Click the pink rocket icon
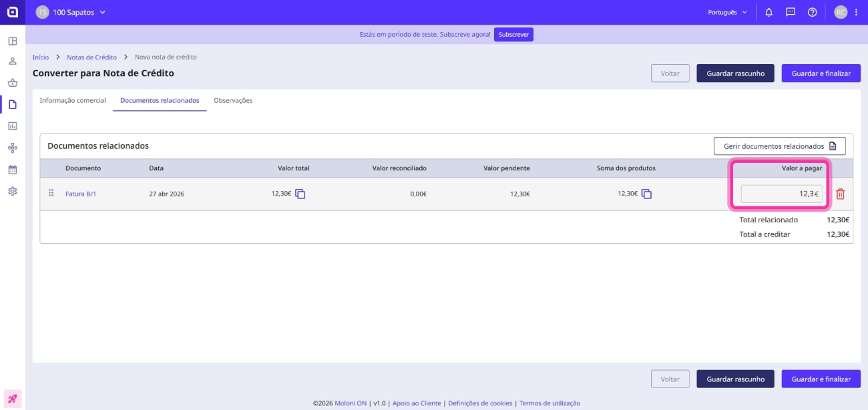The width and height of the screenshot is (868, 410). 12,399
